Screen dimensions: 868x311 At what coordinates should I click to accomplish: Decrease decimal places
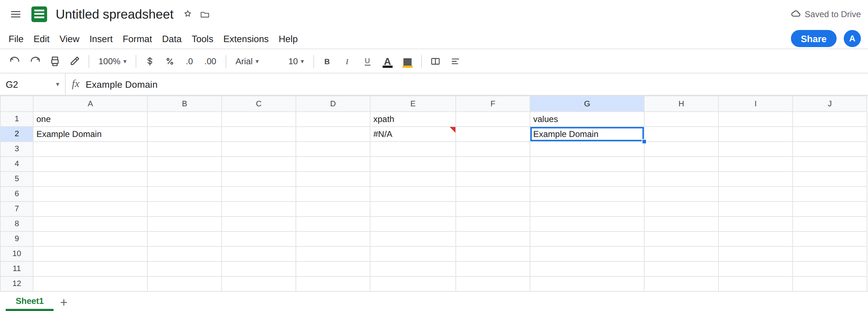tap(190, 61)
